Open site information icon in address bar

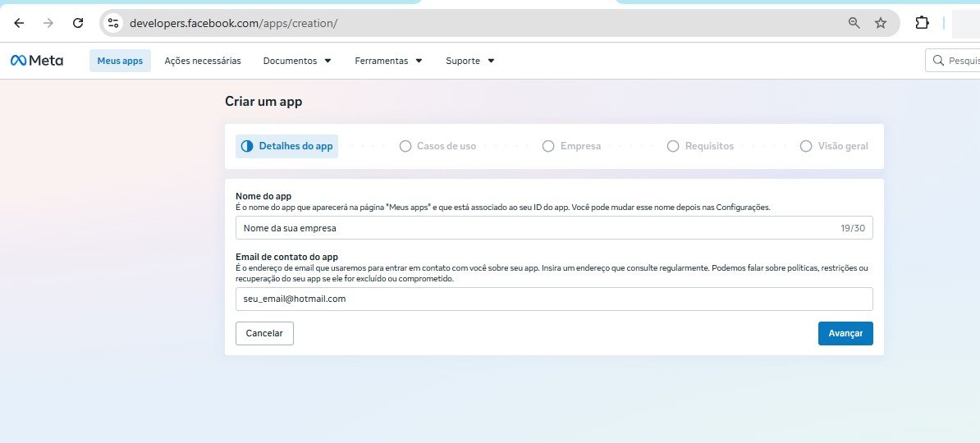point(113,23)
